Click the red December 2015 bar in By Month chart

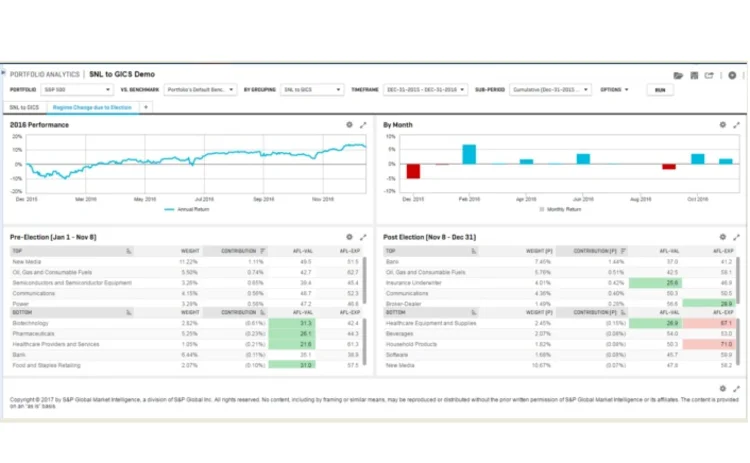click(413, 171)
